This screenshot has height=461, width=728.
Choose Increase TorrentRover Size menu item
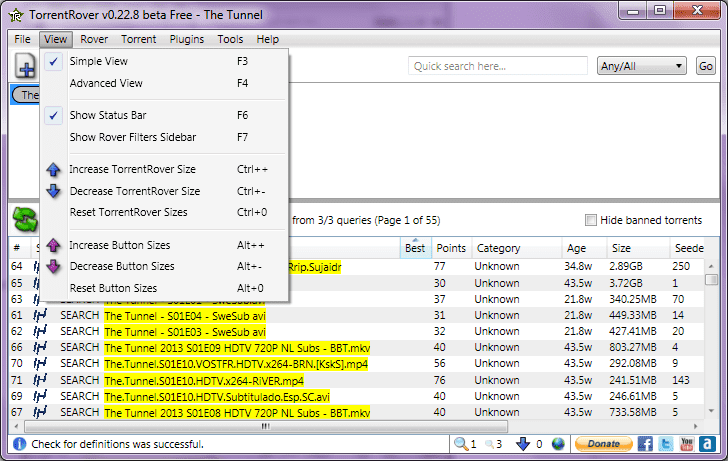point(162,169)
